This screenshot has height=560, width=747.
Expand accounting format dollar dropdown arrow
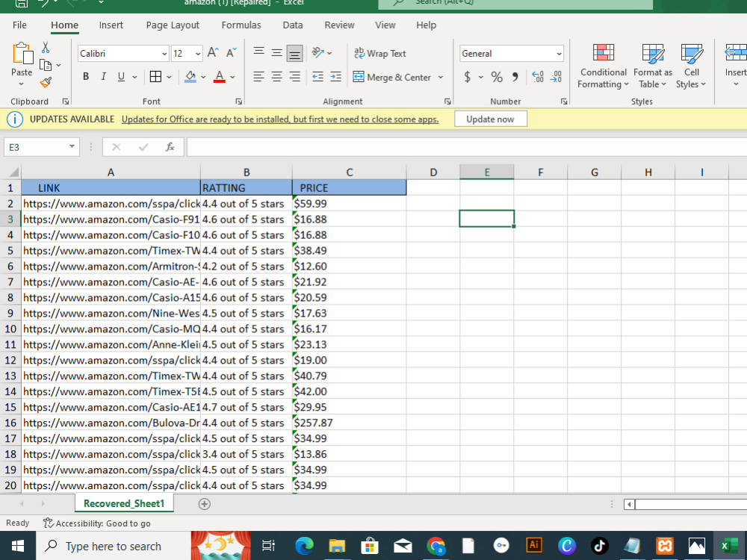(x=480, y=77)
